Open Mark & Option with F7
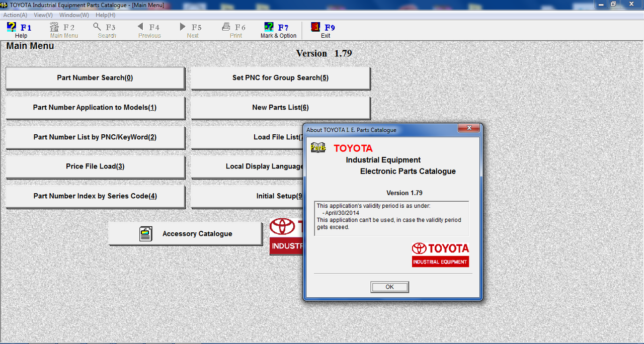 [269, 27]
